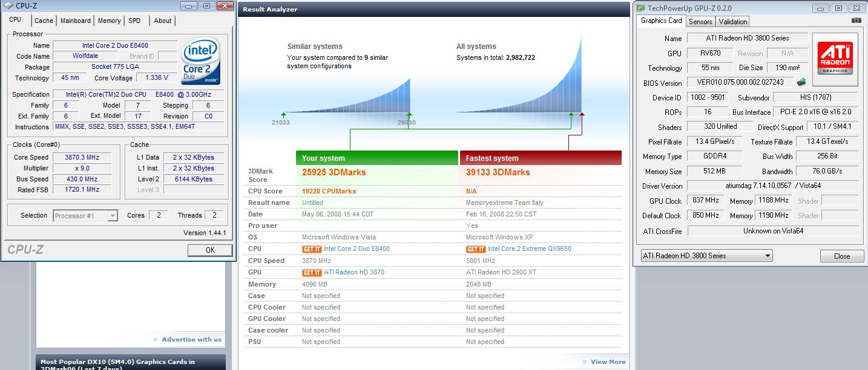Switch to the Sensors tab in GPU-Z
This screenshot has width=868, height=370.
700,21
